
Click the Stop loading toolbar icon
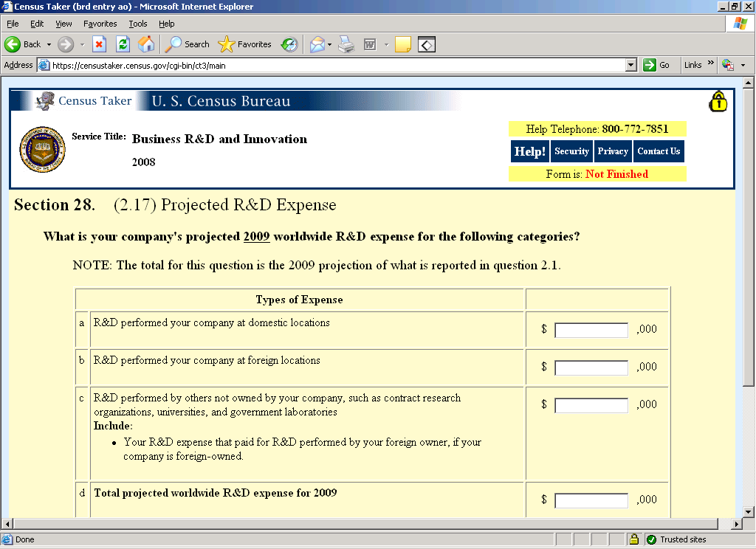[99, 44]
